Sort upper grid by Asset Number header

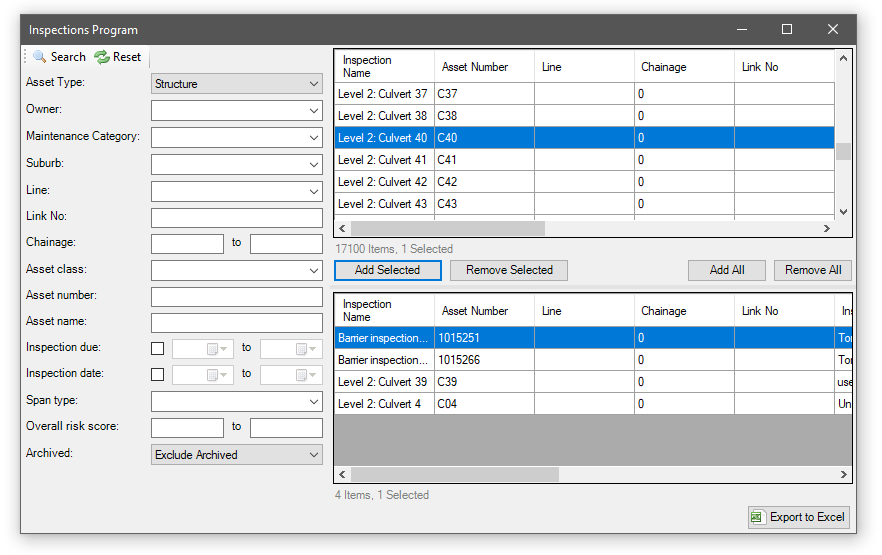(475, 67)
